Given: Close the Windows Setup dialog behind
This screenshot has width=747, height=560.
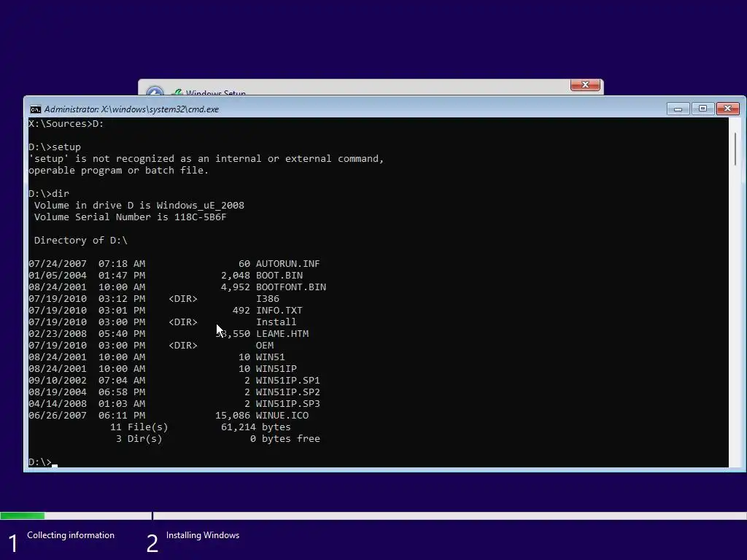Looking at the screenshot, I should point(585,85).
